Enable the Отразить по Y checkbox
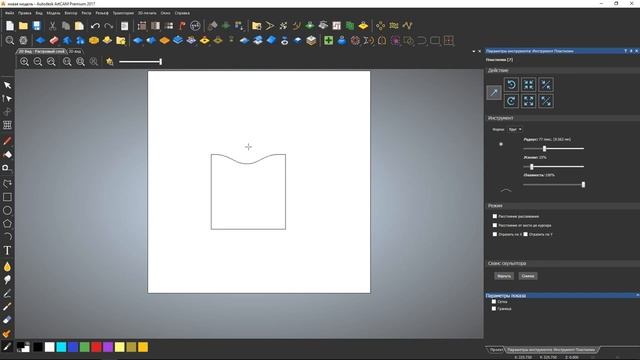The image size is (640, 360). 526,234
